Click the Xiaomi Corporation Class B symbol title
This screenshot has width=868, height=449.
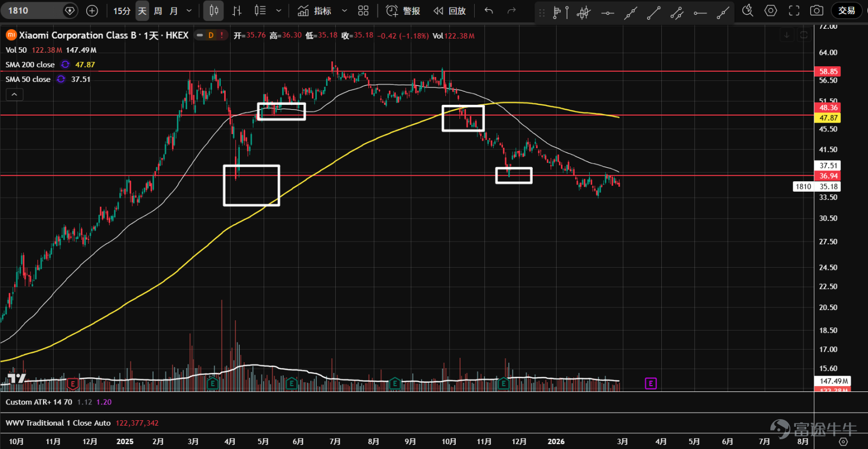click(104, 35)
